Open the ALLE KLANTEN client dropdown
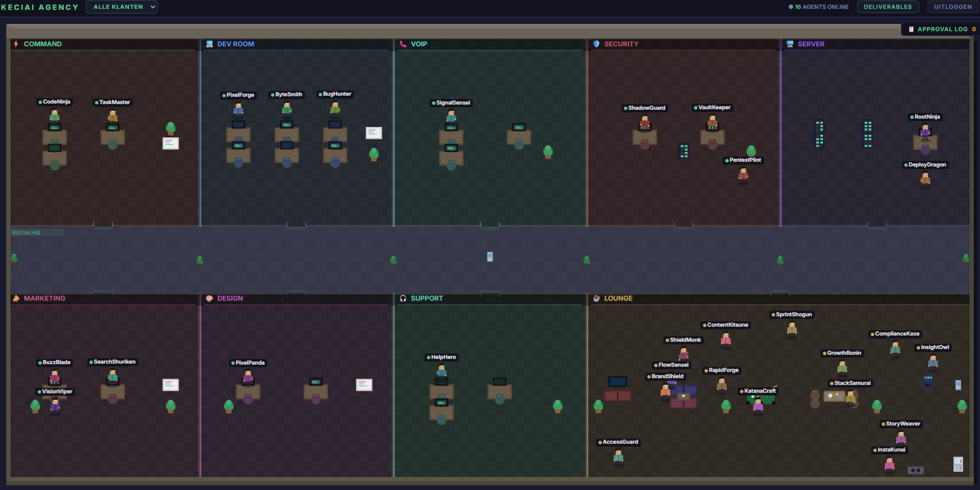The image size is (980, 490). click(x=122, y=7)
